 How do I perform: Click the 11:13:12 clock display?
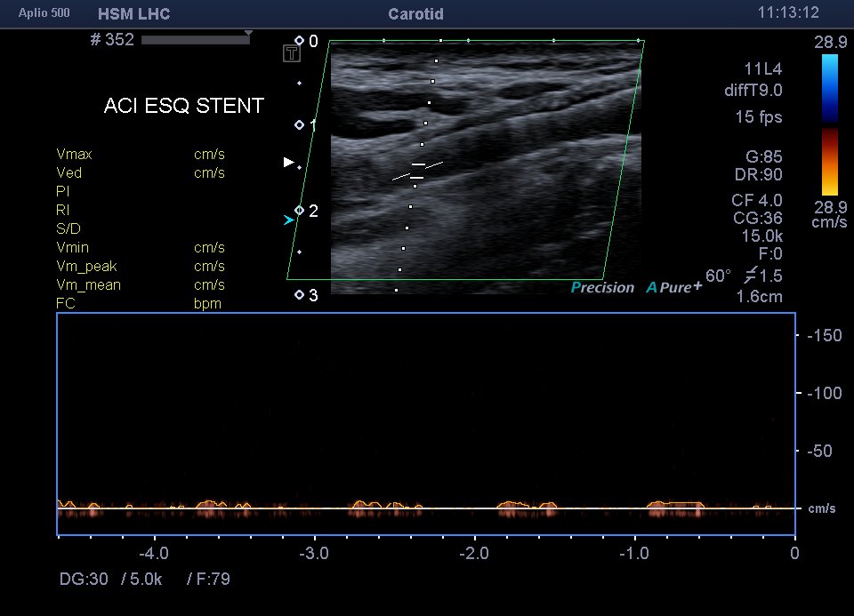tap(788, 12)
